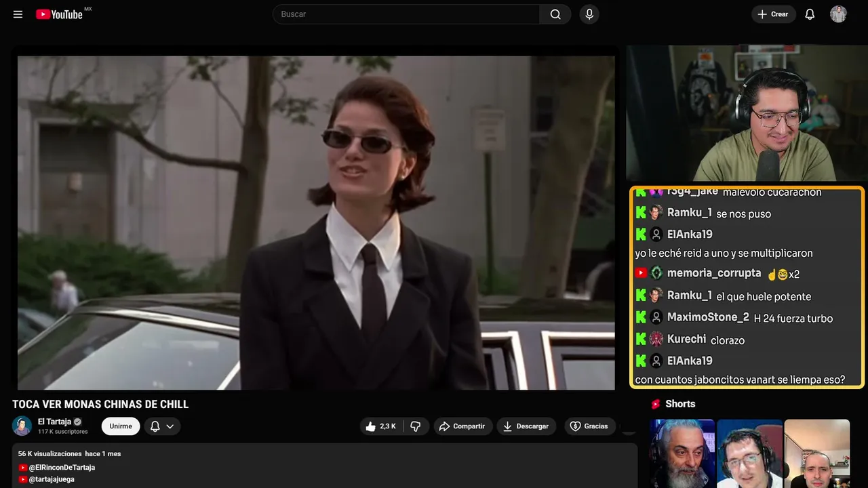Open the @tartajajuega channel link
Viewport: 868px width, 488px height.
(x=52, y=479)
